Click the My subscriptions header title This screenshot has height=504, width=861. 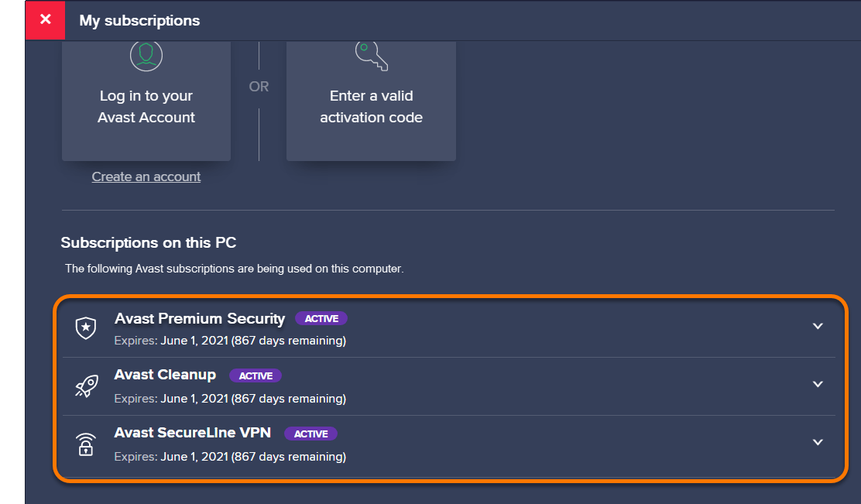click(x=139, y=21)
